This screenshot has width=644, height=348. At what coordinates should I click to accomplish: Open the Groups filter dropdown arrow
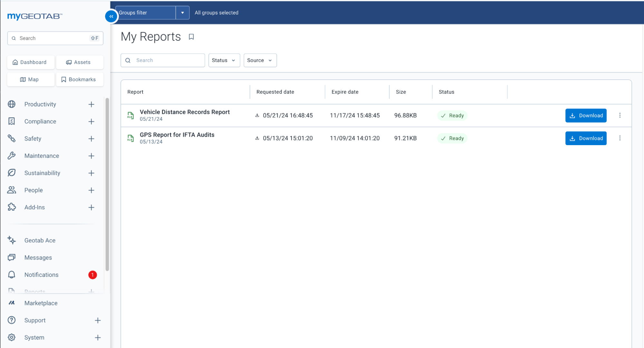(x=182, y=13)
